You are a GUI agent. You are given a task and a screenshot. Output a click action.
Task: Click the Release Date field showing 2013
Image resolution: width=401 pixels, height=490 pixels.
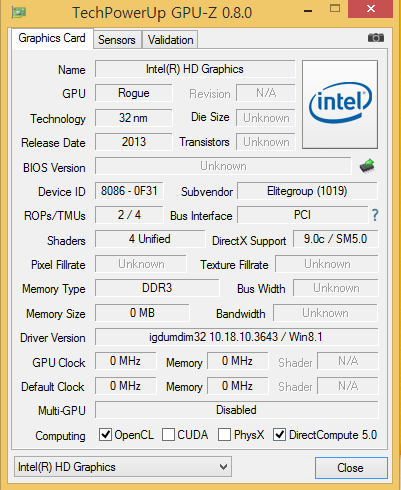coord(134,142)
